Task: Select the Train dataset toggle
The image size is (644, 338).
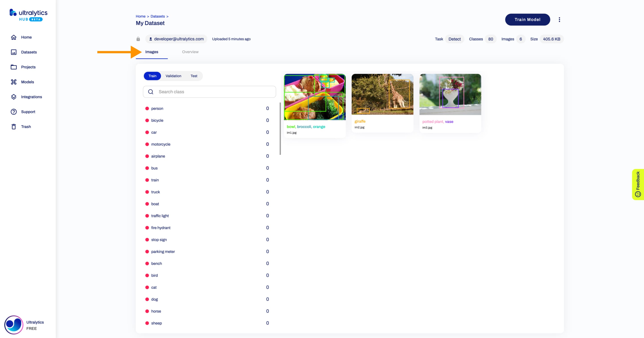Action: tap(152, 76)
